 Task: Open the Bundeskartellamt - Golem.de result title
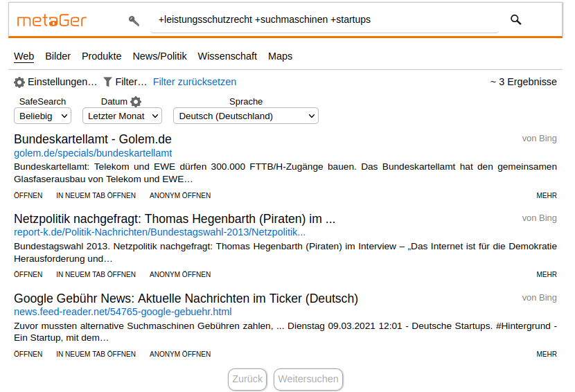click(93, 139)
